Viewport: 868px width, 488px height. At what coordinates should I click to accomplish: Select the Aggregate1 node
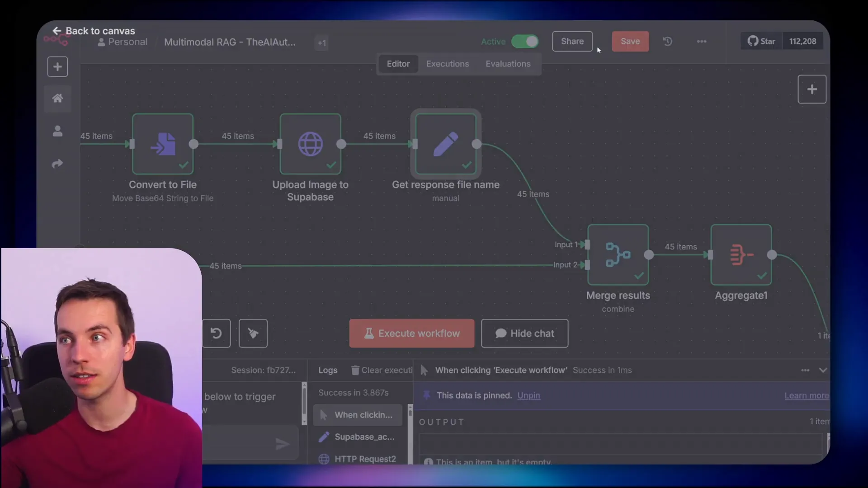point(741,255)
